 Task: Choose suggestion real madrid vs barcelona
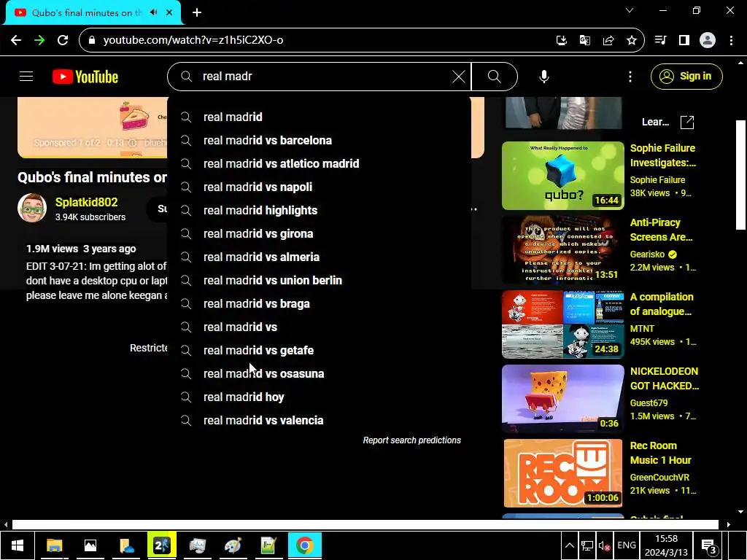click(x=319, y=140)
